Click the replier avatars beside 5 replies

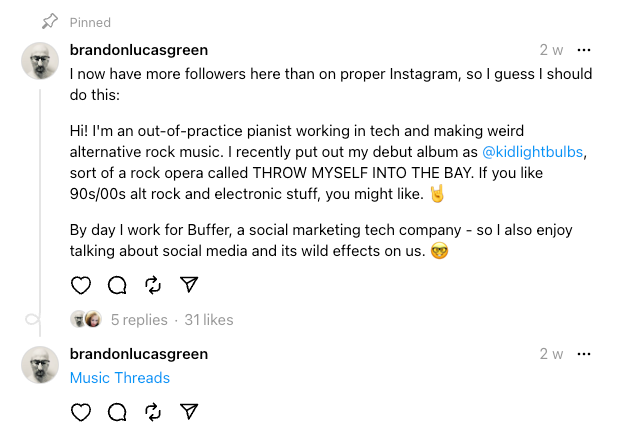pos(86,320)
